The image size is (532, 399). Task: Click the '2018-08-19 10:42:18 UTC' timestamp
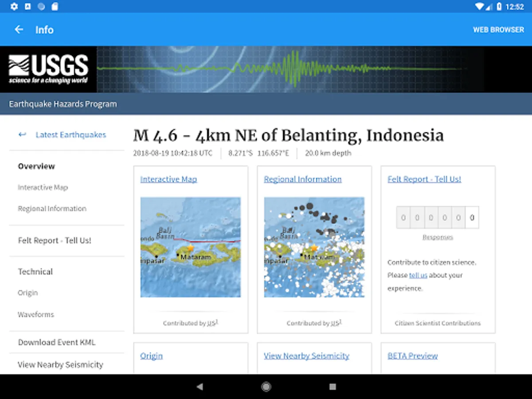click(x=173, y=153)
